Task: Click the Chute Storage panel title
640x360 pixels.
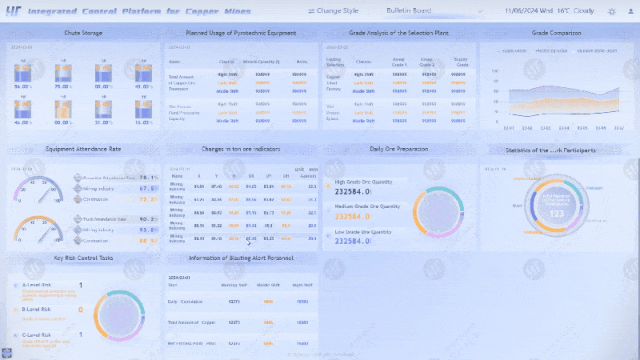Action: point(83,33)
